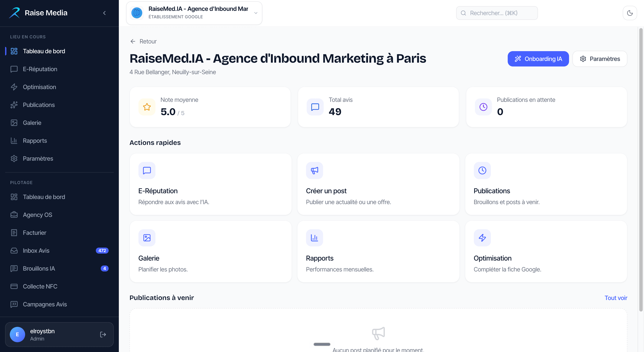Image resolution: width=644 pixels, height=352 pixels.
Task: Click the elroystbn user avatar
Action: coord(17,335)
